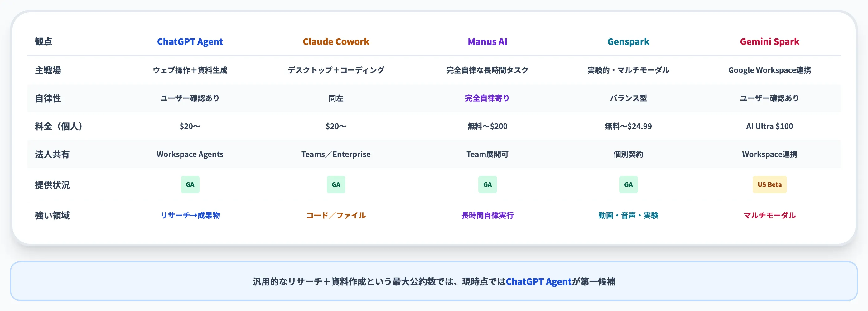Screen dimensions: 868x311
Task: Click the デスクトップ+コーディング cell
Action: click(x=336, y=70)
